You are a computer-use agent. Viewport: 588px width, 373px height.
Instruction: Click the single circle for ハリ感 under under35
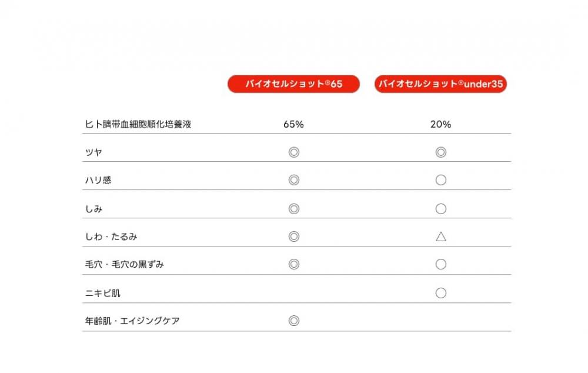(441, 180)
